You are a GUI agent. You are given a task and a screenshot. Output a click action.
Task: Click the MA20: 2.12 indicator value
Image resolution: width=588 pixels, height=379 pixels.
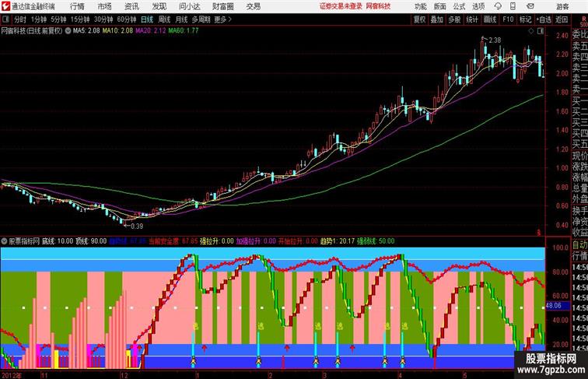pos(150,31)
